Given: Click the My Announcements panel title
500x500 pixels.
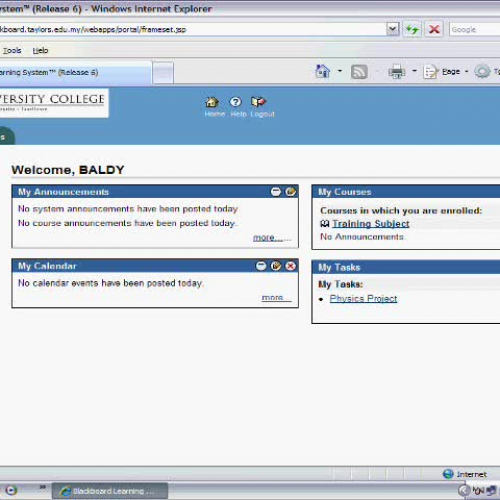Looking at the screenshot, I should click(x=63, y=192).
